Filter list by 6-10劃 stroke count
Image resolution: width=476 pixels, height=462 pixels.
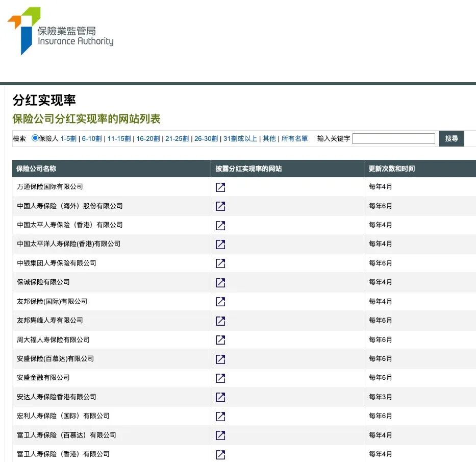pyautogui.click(x=92, y=139)
